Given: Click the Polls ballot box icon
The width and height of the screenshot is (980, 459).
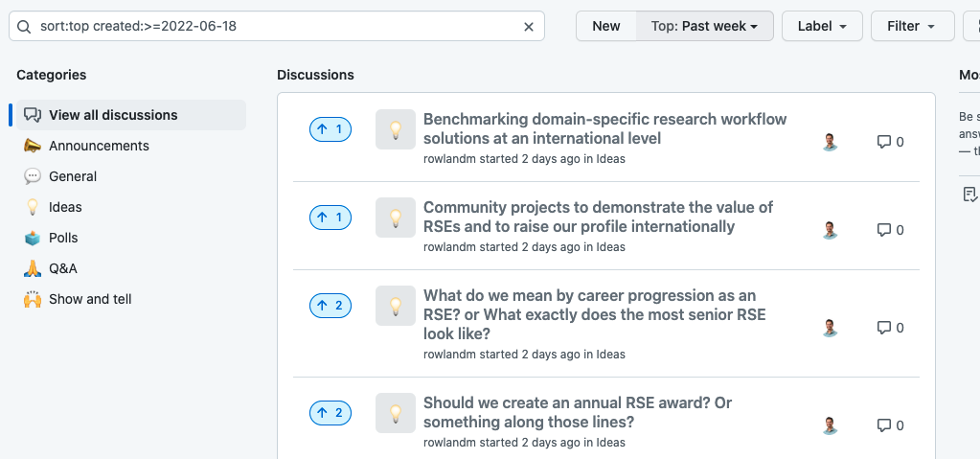Looking at the screenshot, I should point(33,238).
